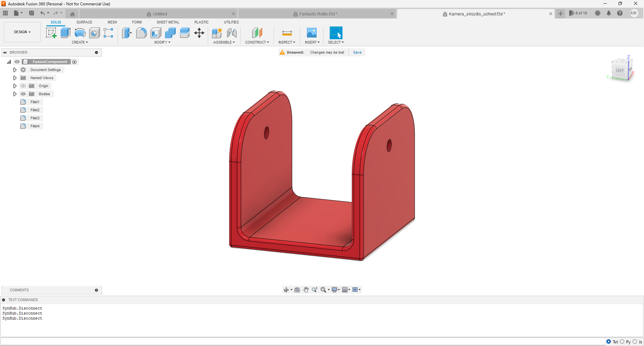Select the Offset Face tool
The height and width of the screenshot is (346, 644).
(x=185, y=33)
